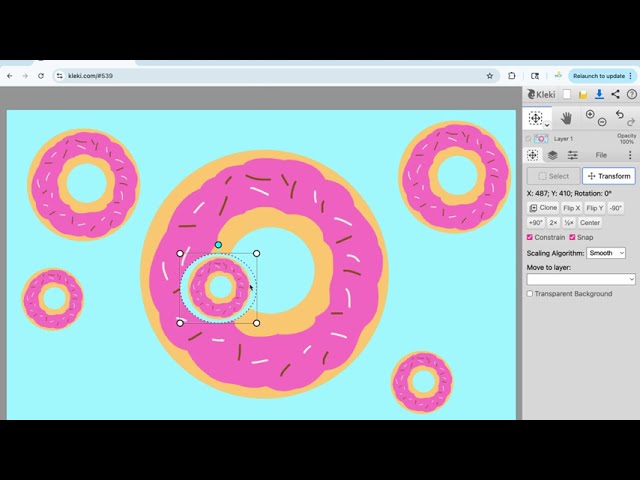The width and height of the screenshot is (640, 480).
Task: Click the bottom-left transform handle
Action: pyautogui.click(x=180, y=323)
